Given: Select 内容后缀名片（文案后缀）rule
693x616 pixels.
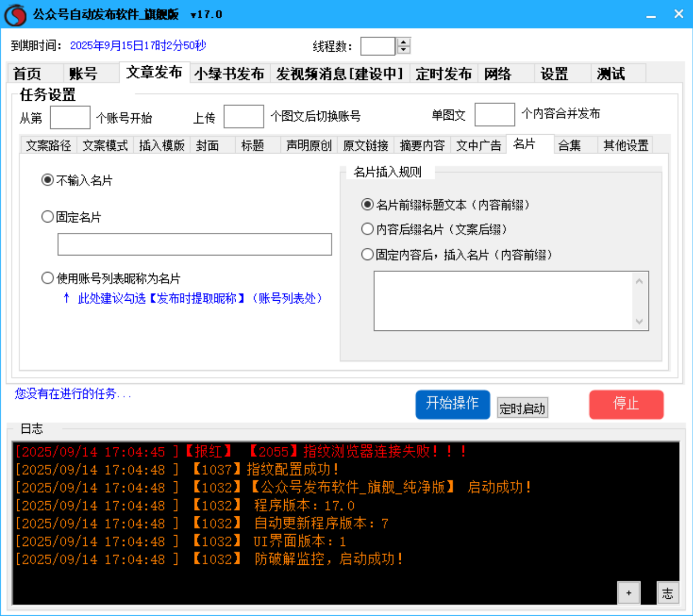Looking at the screenshot, I should point(367,229).
